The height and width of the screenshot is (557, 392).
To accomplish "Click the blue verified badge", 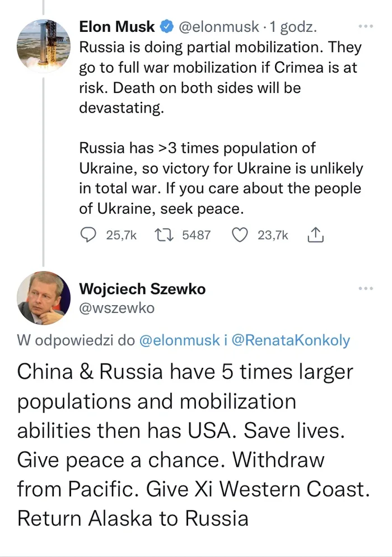I will coord(167,27).
